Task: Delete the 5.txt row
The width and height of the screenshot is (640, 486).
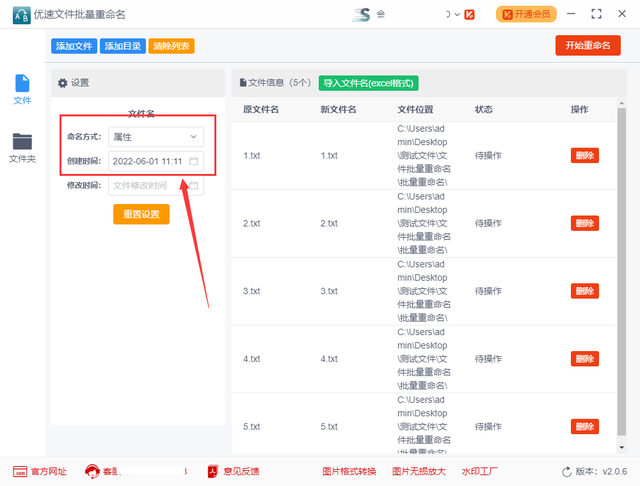Action: coord(584,426)
